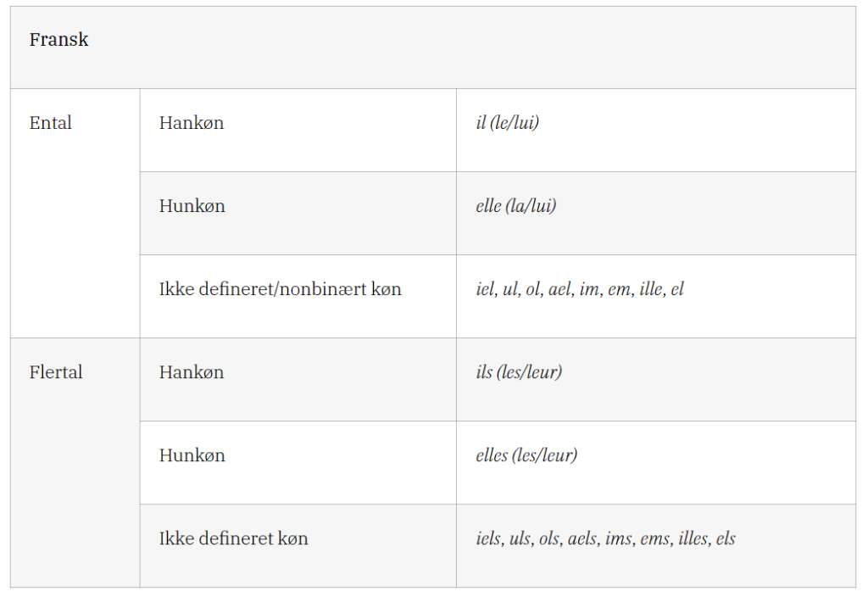
Task: Click the elle (la/lui) pronoun text
Action: [516, 206]
